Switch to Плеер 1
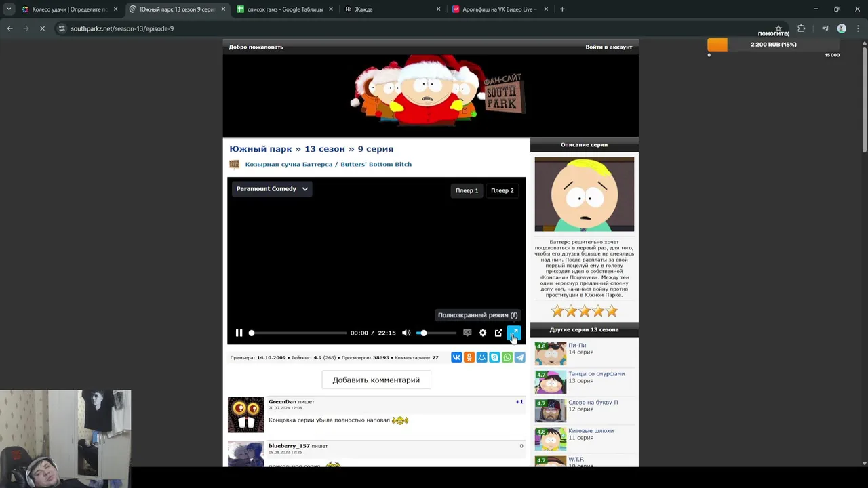The image size is (868, 488). pos(467,190)
